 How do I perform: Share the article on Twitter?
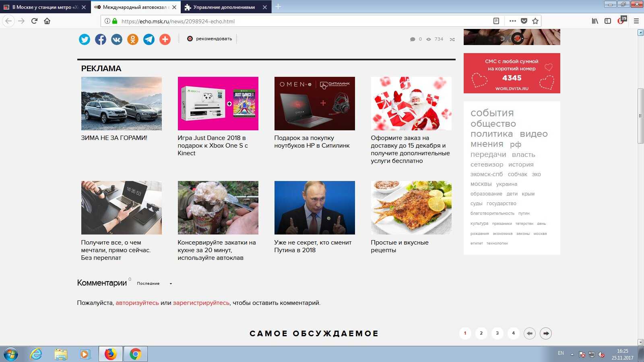85,39
